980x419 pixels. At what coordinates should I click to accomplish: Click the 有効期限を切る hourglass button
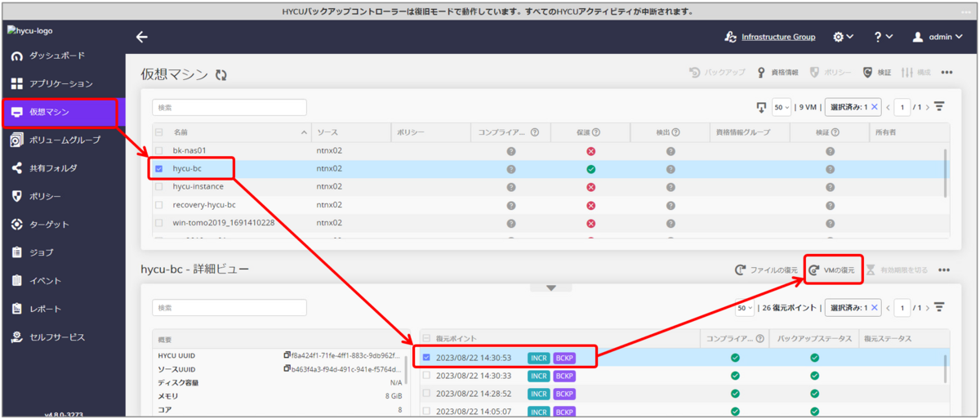coord(898,270)
